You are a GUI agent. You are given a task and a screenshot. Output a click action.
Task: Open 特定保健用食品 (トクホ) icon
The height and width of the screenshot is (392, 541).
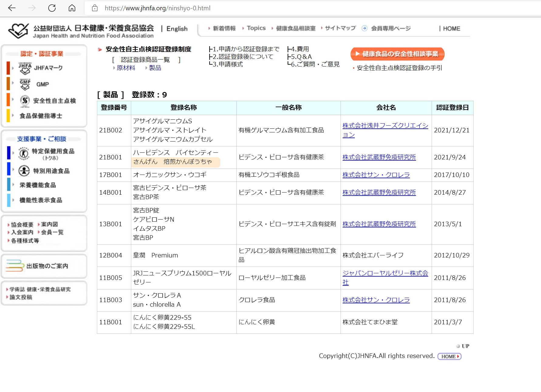pyautogui.click(x=24, y=153)
